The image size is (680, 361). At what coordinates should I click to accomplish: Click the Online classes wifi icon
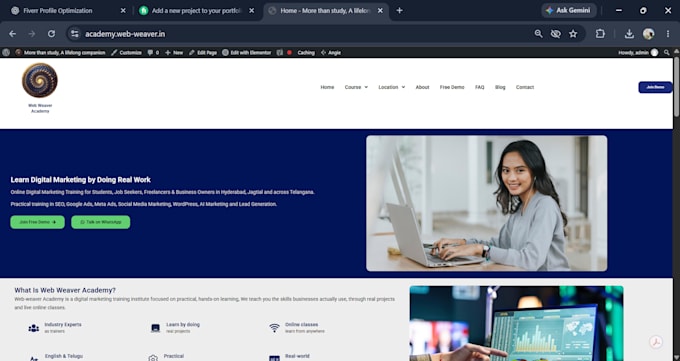[x=274, y=328]
